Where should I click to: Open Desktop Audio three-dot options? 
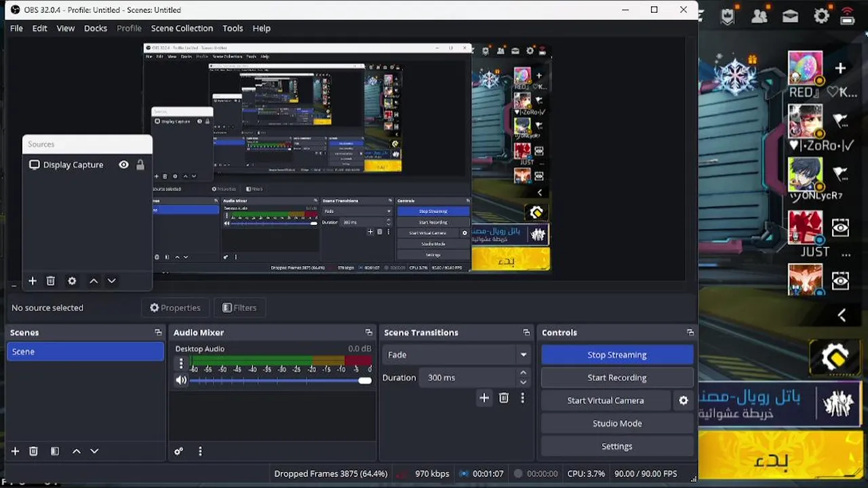click(x=181, y=364)
